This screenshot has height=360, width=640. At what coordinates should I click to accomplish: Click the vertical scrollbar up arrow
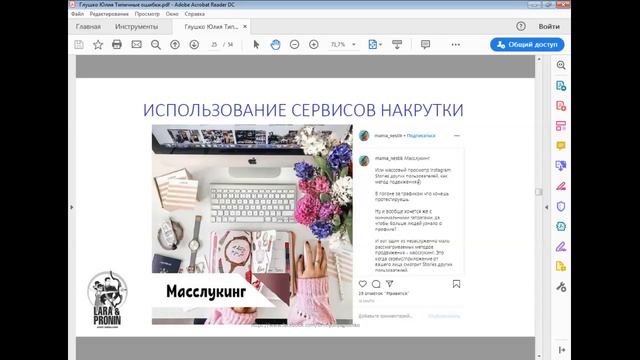pos(539,60)
